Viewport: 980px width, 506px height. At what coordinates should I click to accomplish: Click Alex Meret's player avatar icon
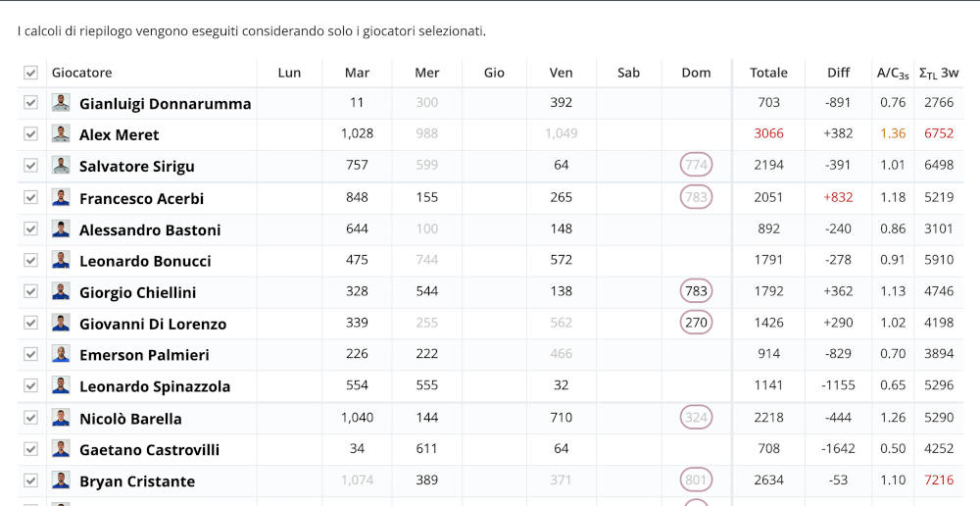coord(61,134)
